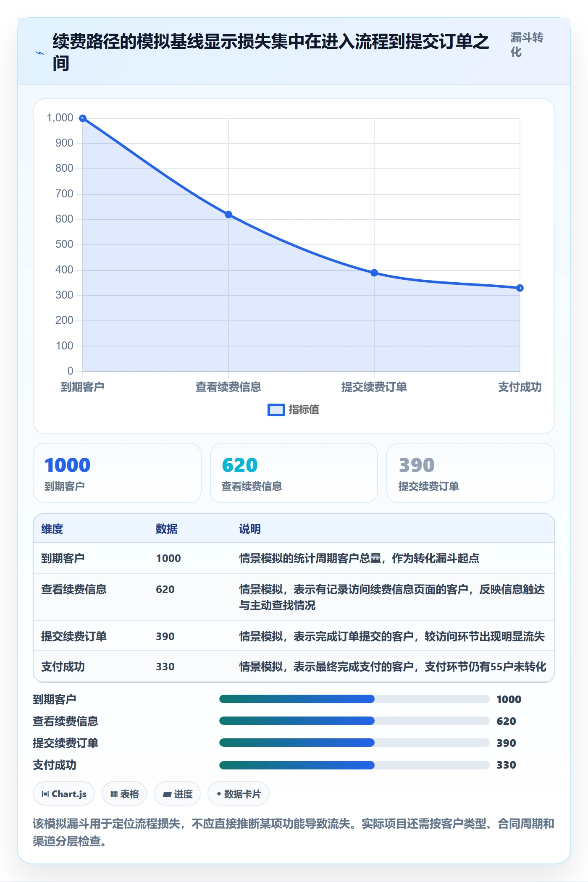Click the 数据卡片 chip

click(x=239, y=794)
